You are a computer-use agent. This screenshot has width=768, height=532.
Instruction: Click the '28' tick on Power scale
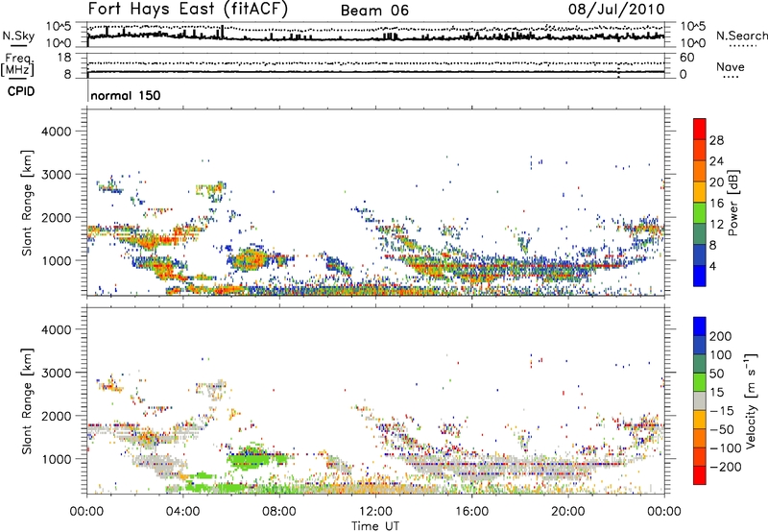coord(716,140)
